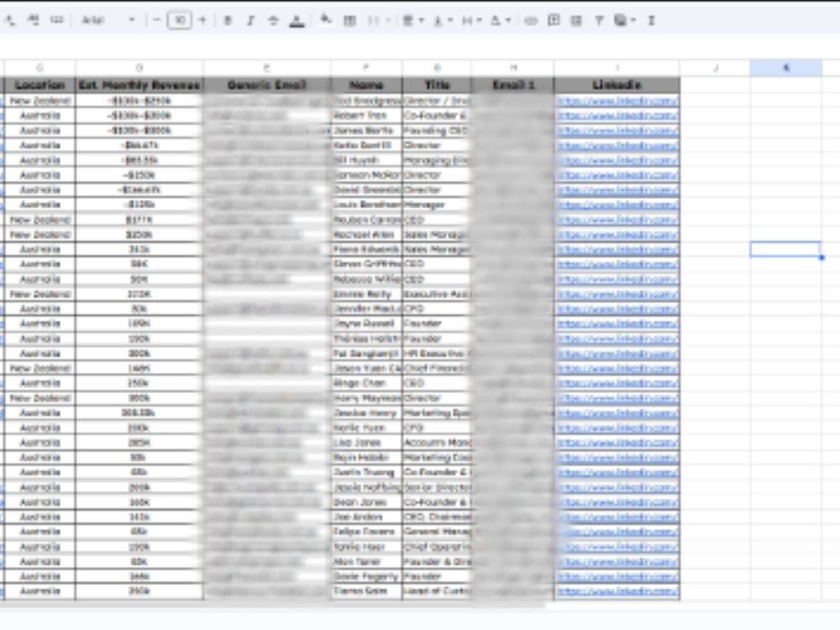840x630 pixels.
Task: Select the Justin Truong name cell
Action: pyautogui.click(x=366, y=472)
